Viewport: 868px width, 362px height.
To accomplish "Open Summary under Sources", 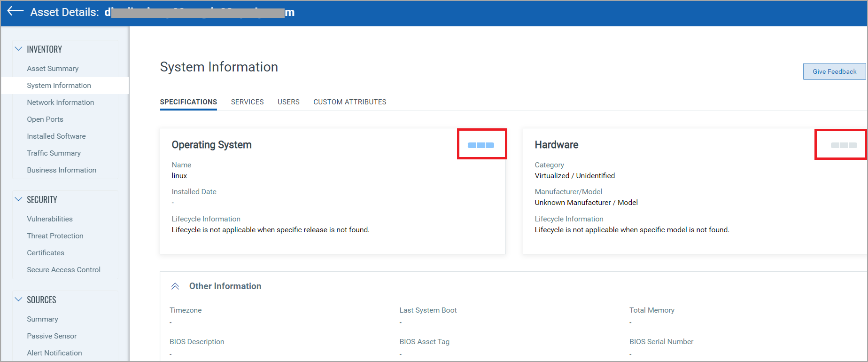I will [43, 319].
